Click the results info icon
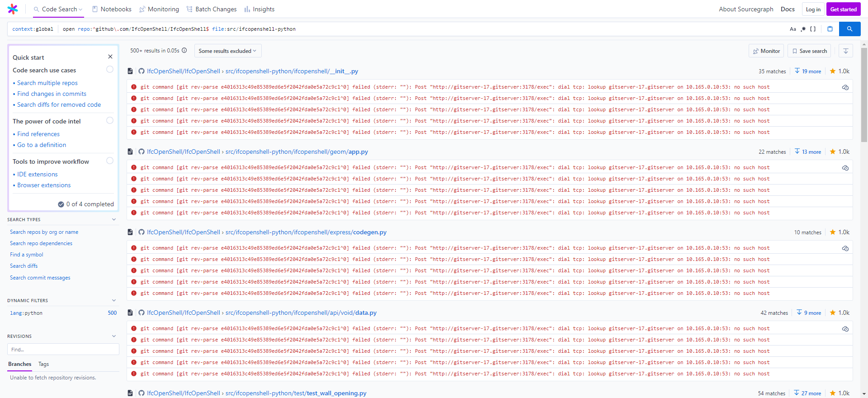This screenshot has height=398, width=868. click(x=184, y=51)
